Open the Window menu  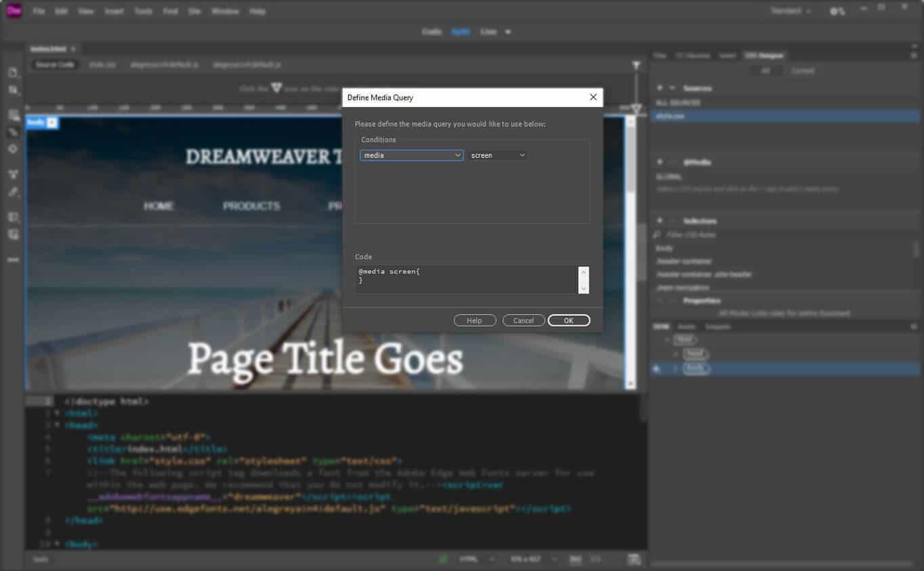(225, 12)
